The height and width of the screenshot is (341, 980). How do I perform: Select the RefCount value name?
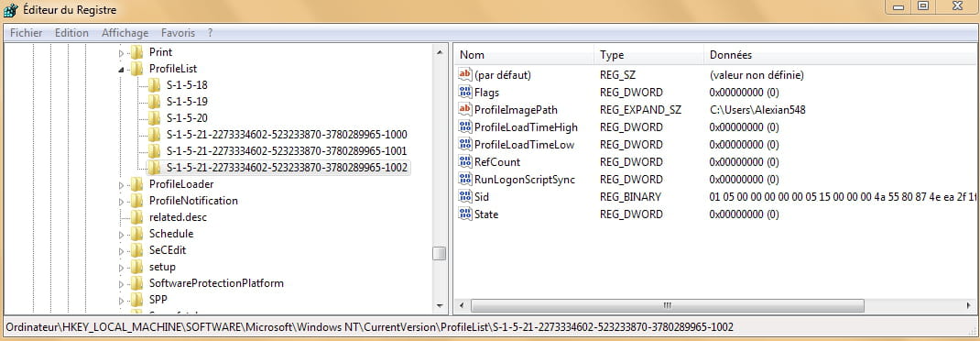497,162
